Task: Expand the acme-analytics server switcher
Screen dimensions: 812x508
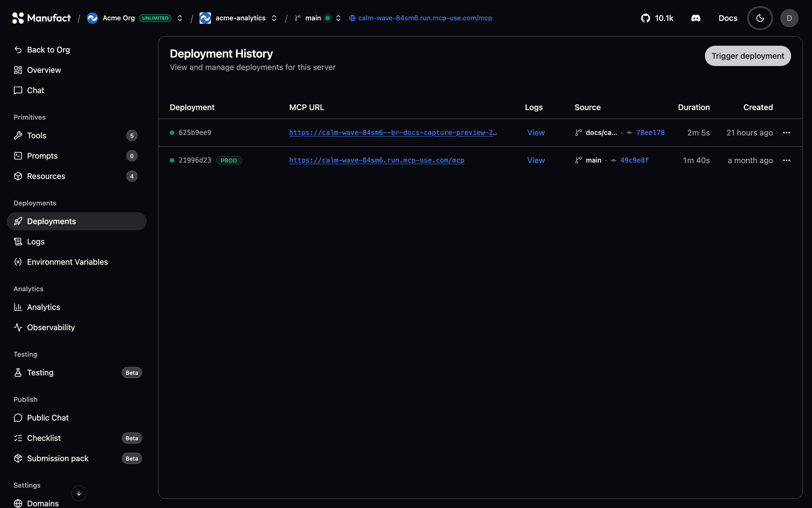Action: pyautogui.click(x=274, y=18)
